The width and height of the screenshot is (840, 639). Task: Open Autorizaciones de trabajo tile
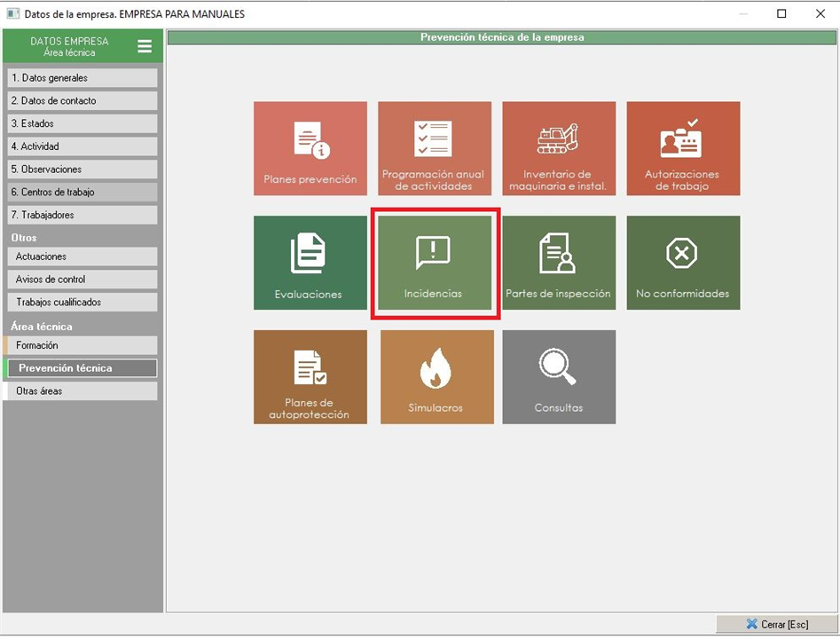(683, 148)
